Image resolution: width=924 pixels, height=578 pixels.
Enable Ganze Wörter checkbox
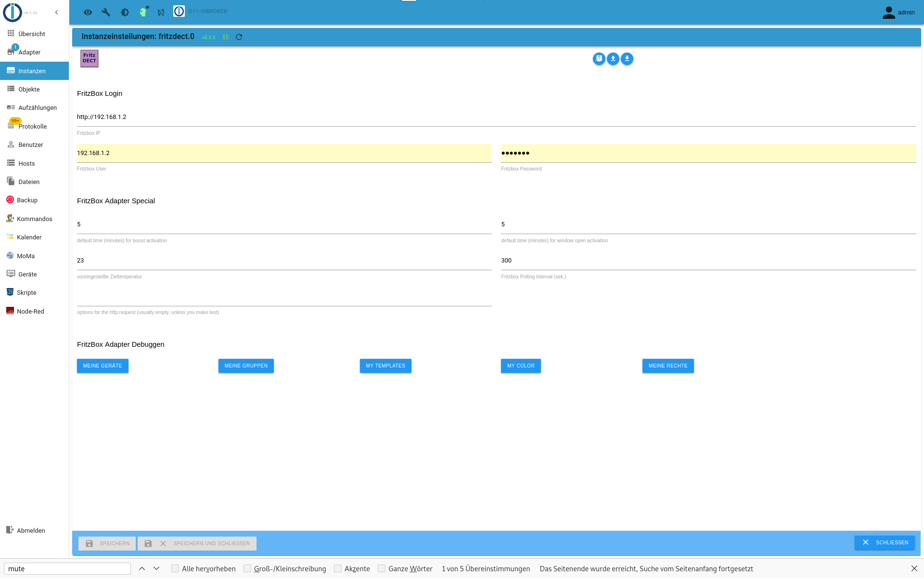coord(382,568)
